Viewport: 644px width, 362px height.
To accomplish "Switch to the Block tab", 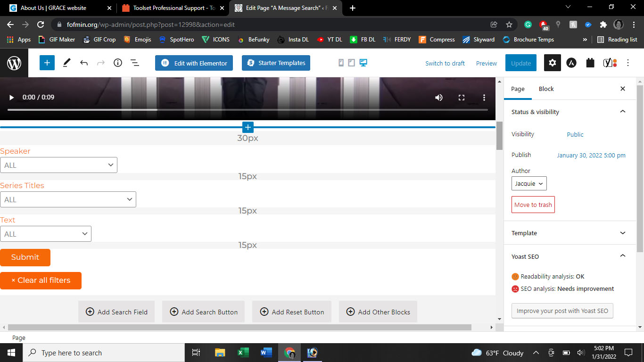I will tap(546, 89).
